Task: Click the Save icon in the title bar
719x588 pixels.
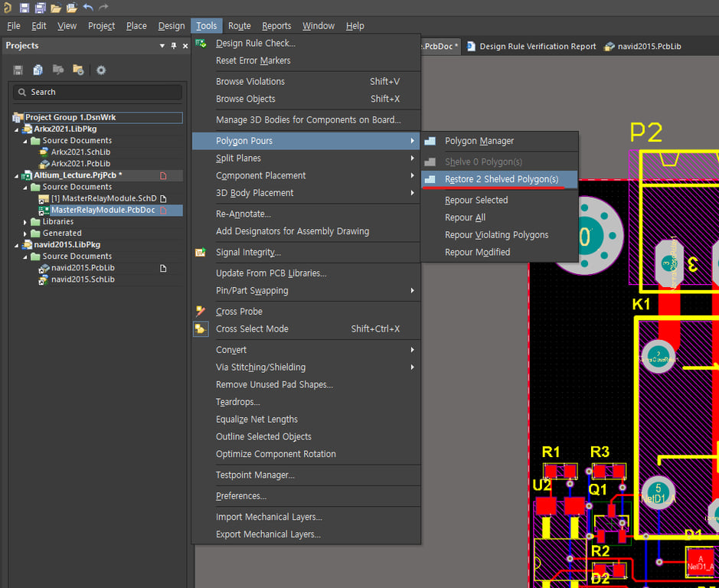Action: 25,8
